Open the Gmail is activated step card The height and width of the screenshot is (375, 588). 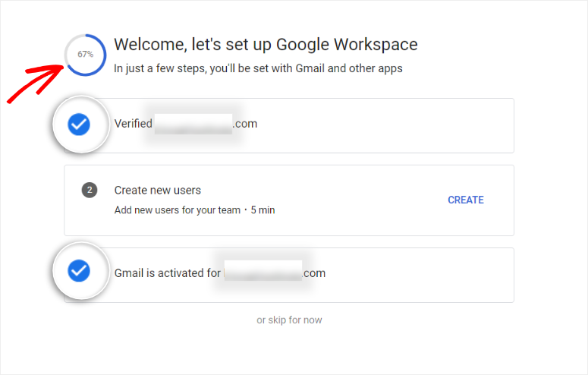click(289, 275)
